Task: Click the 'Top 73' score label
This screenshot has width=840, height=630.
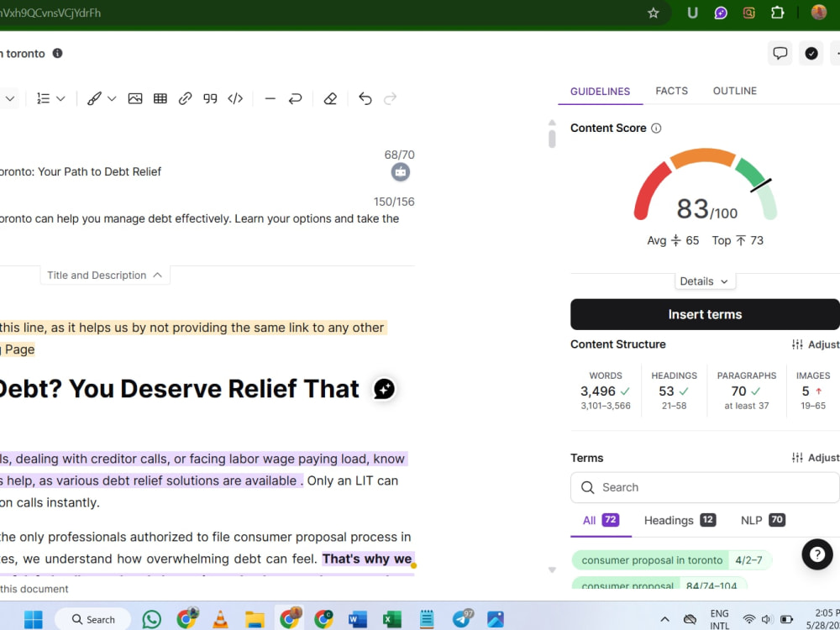Action: point(738,240)
